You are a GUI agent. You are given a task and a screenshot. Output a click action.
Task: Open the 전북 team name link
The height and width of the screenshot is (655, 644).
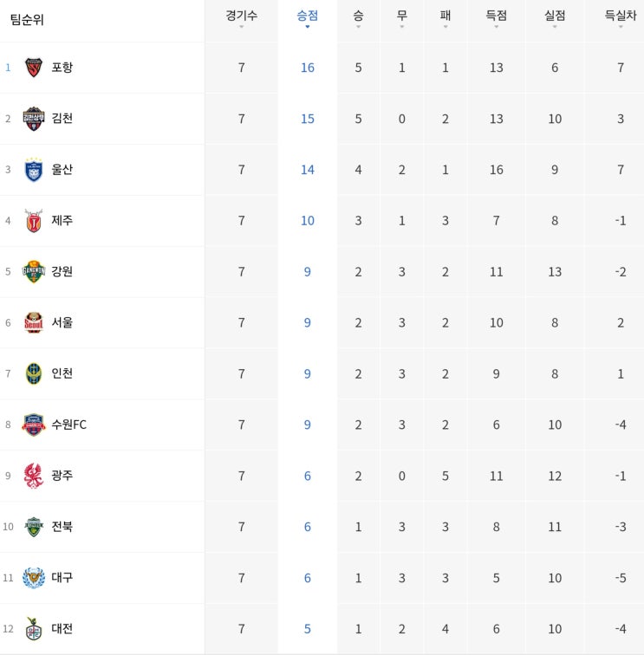coord(62,527)
